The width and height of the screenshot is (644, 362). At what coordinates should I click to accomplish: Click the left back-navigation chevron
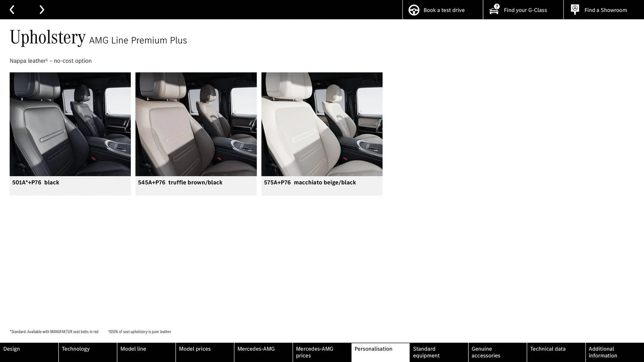[x=12, y=10]
